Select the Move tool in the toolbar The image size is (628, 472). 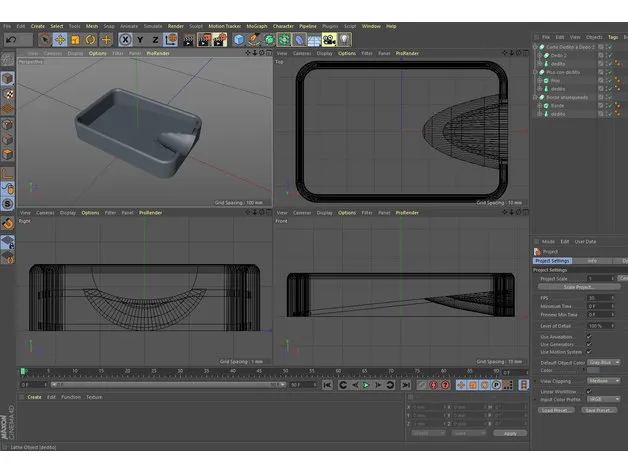[x=60, y=39]
